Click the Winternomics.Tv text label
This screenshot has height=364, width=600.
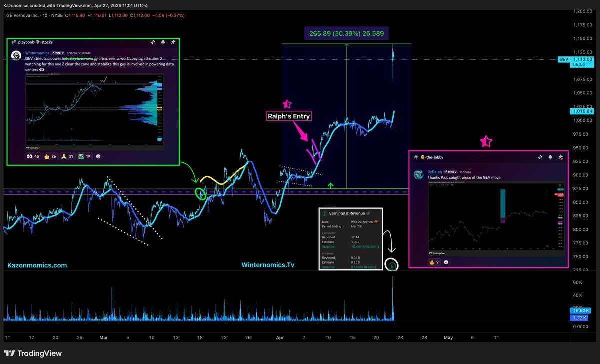[x=268, y=265]
